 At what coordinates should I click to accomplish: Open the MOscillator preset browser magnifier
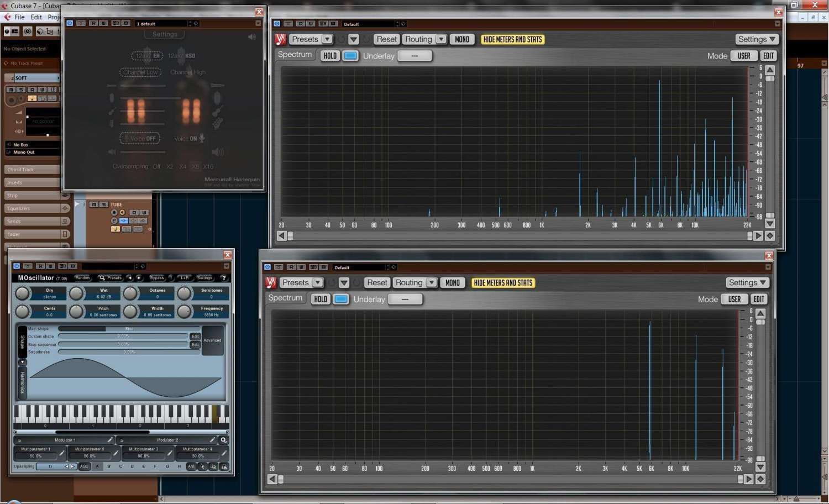click(x=102, y=278)
